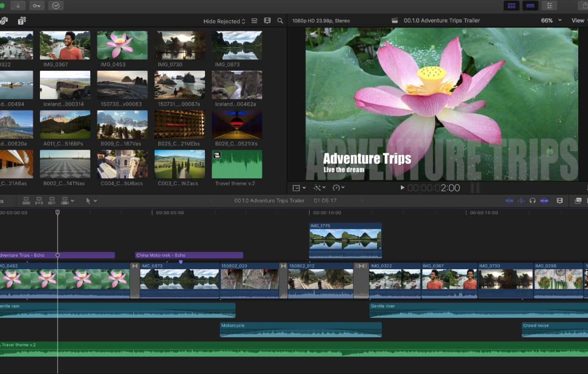This screenshot has height=374, width=588.
Task: Open the enhancements magic wand menu
Action: [319, 188]
